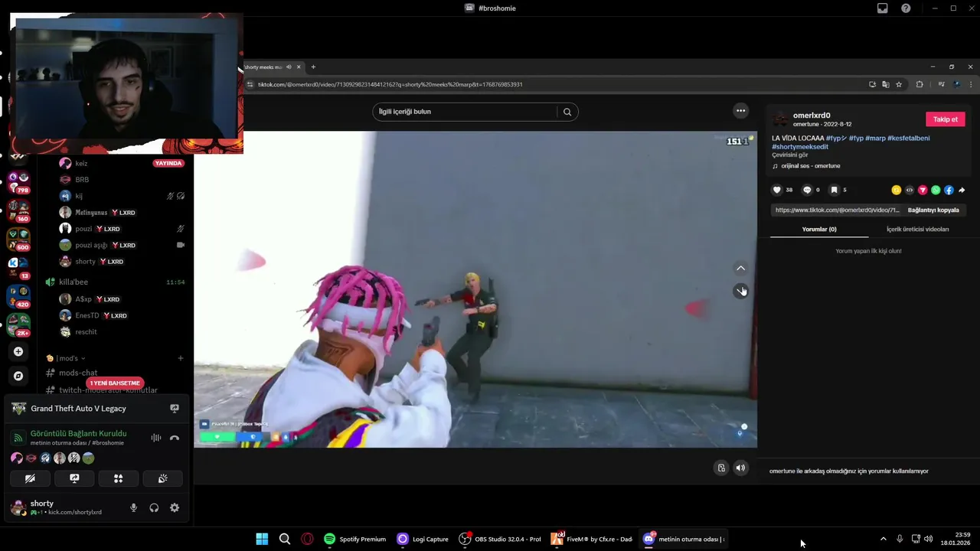Click the search magnifier in TikTok search bar
This screenshot has height=551, width=980.
tap(567, 112)
